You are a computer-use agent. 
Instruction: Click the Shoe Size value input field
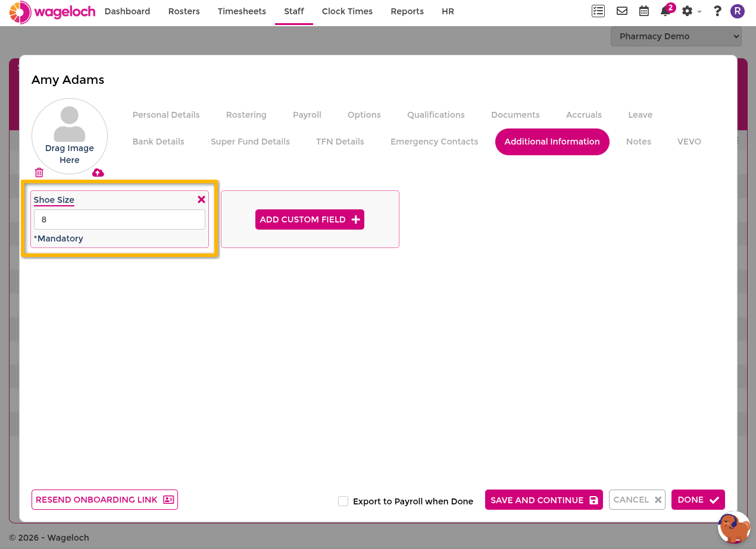pyautogui.click(x=120, y=219)
